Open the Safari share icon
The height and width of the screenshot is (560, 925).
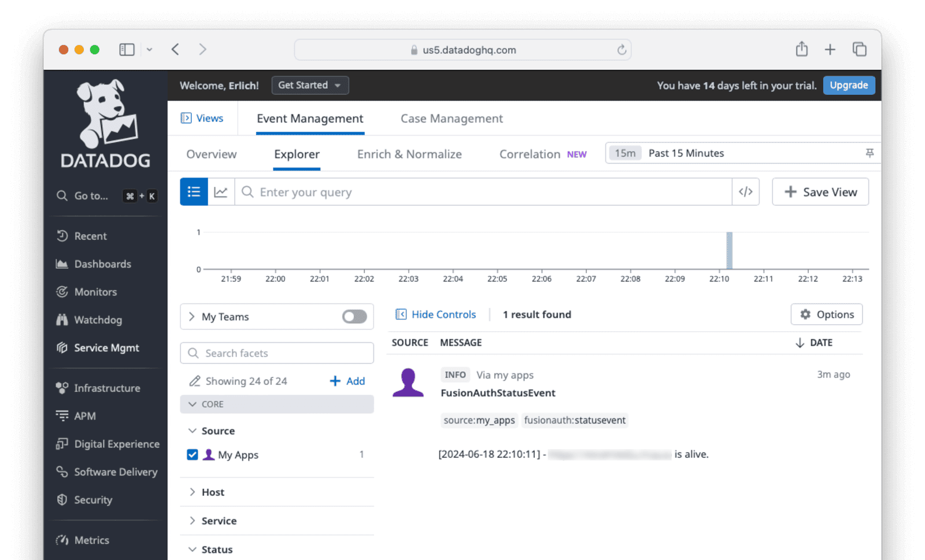tap(801, 49)
